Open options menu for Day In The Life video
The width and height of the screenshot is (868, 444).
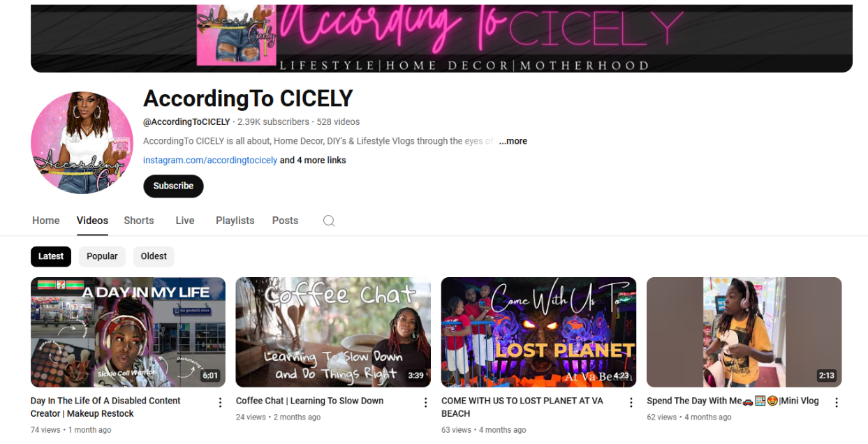click(x=220, y=402)
